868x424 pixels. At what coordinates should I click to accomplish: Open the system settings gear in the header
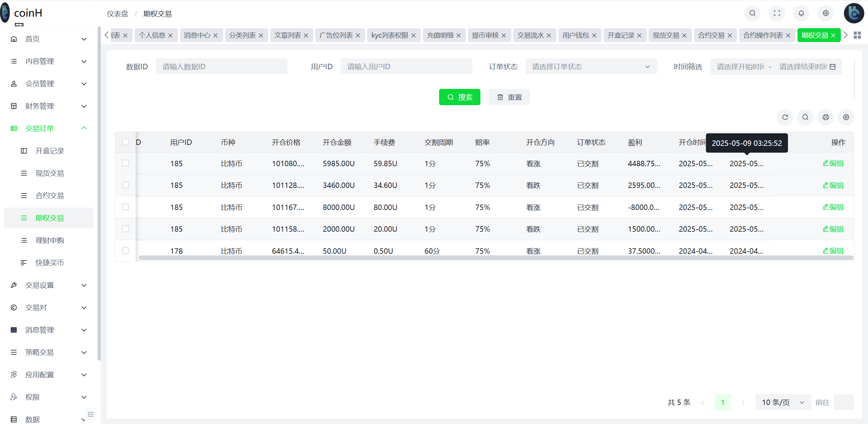826,13
